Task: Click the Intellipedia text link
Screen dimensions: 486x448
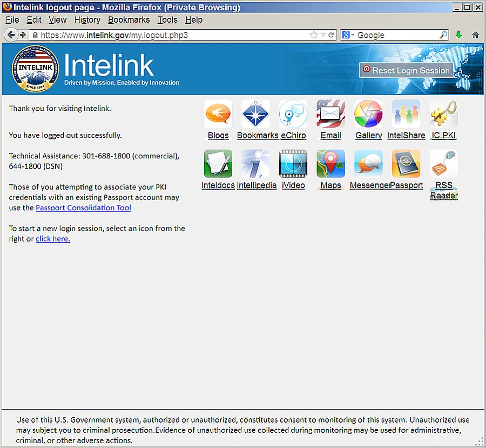Action: pyautogui.click(x=256, y=185)
